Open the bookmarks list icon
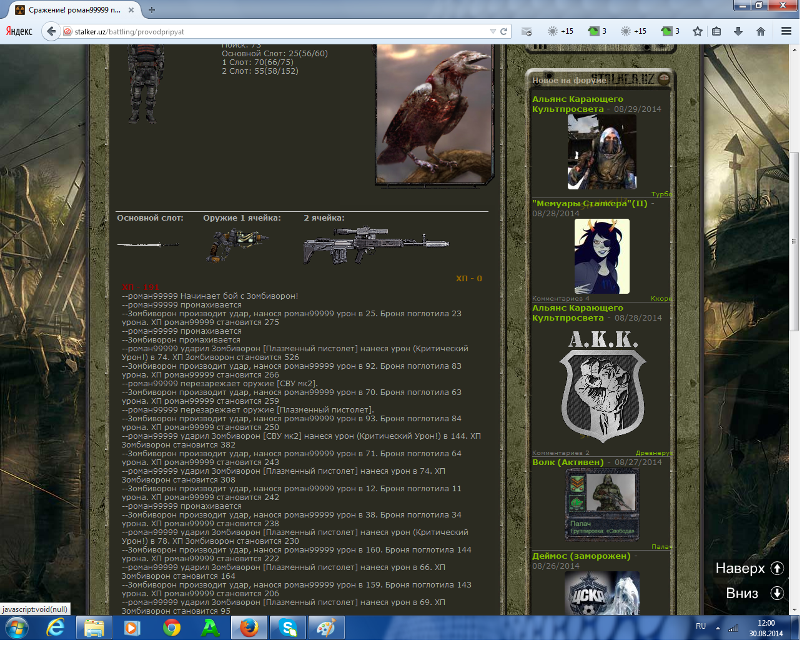Viewport: 812px width, 650px height. pos(717,31)
